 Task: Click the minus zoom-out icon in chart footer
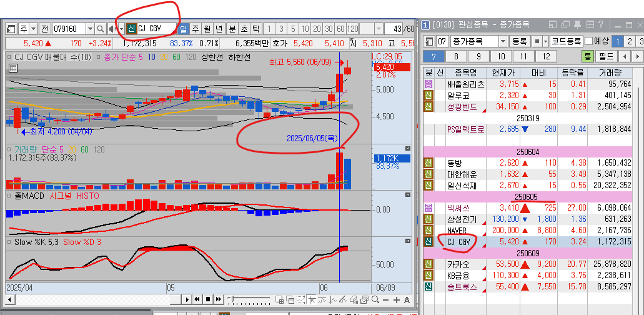(x=385, y=300)
